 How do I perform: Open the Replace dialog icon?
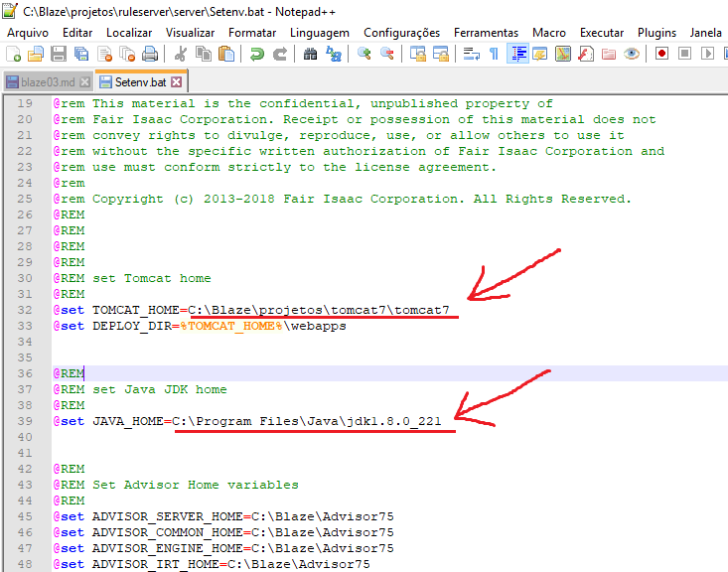pos(333,54)
